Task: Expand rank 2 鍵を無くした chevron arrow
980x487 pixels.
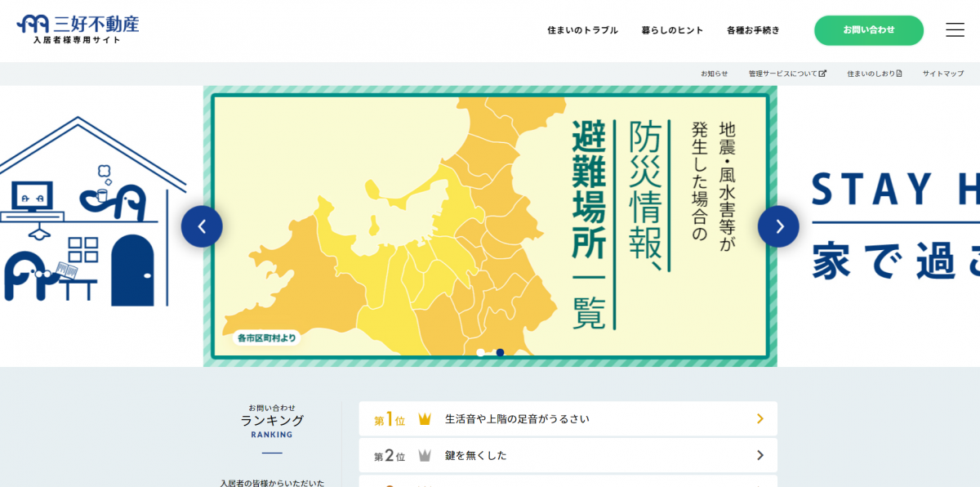Action: pyautogui.click(x=759, y=456)
